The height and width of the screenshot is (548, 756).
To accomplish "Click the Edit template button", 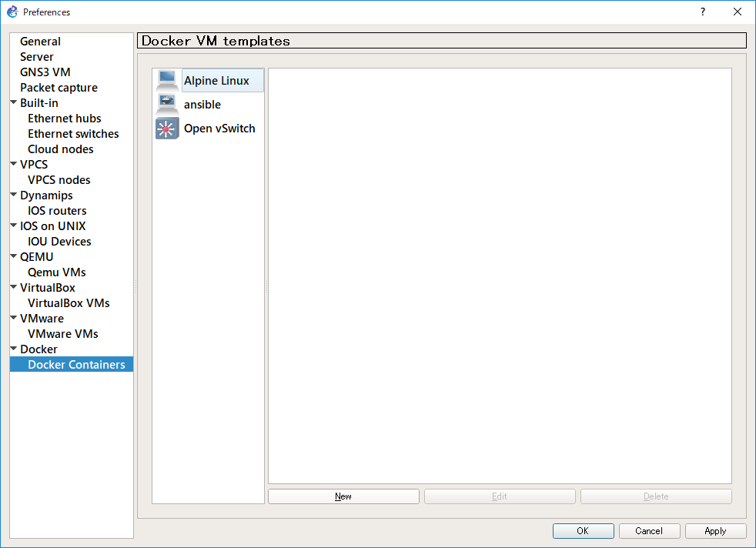I will tap(500, 496).
